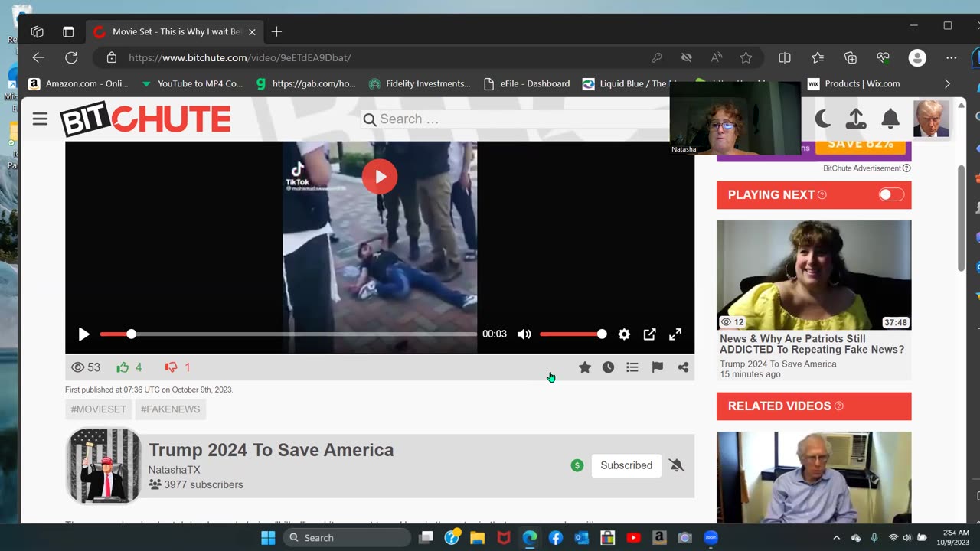Show hidden system tray icons
The height and width of the screenshot is (551, 980).
[836, 538]
